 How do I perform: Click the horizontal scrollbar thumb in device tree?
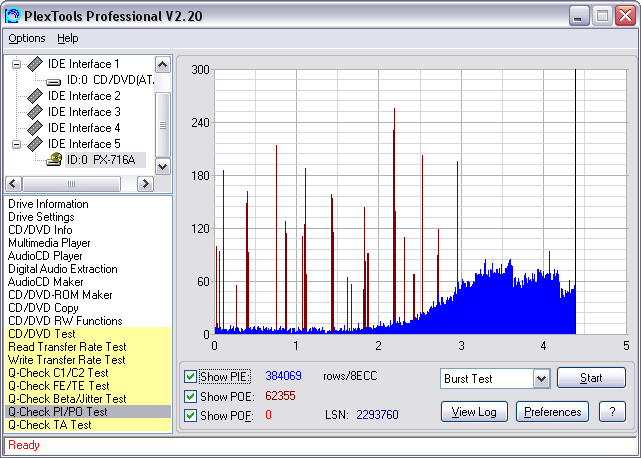pos(72,184)
